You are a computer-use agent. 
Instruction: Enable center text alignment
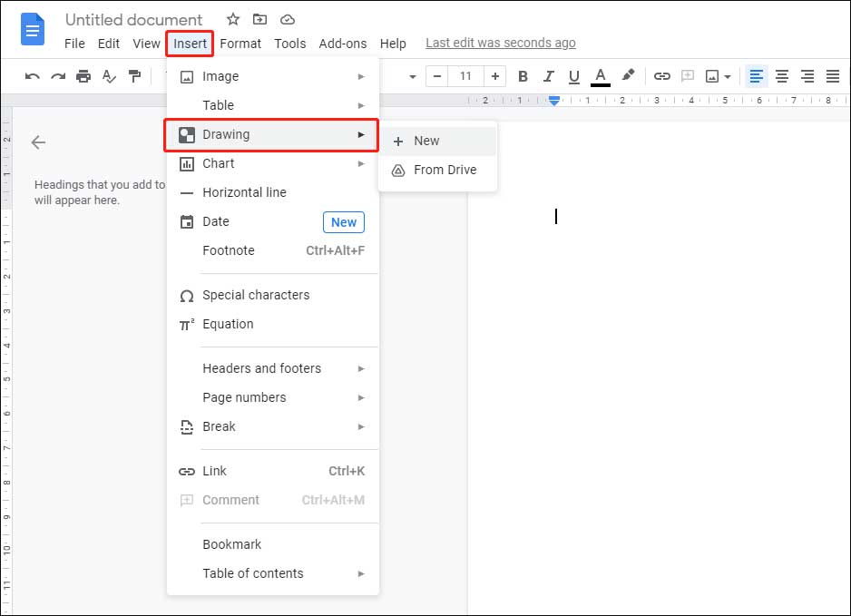pyautogui.click(x=781, y=76)
